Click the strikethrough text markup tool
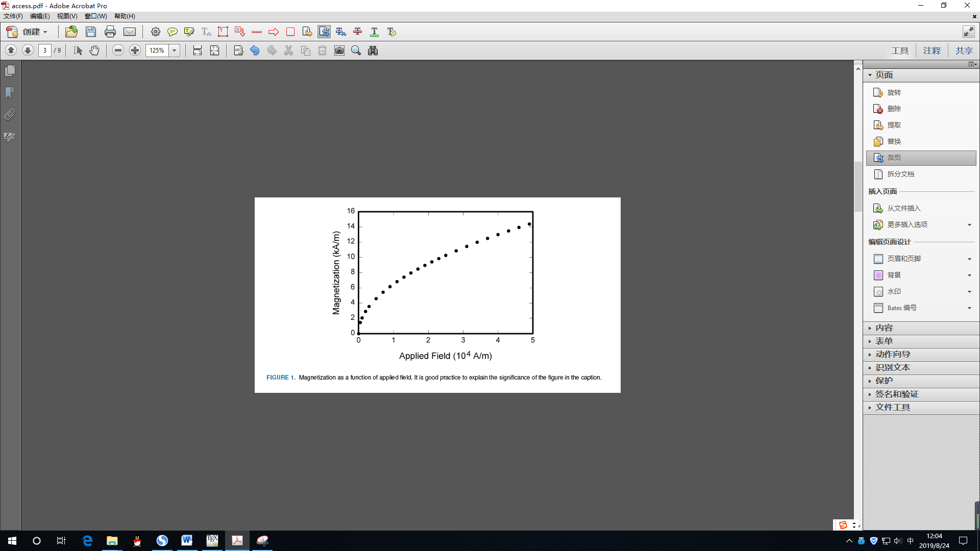 click(x=358, y=32)
